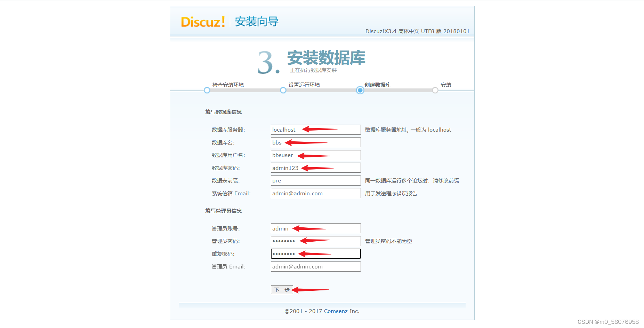Click the 安装数据库 heading text

[326, 58]
